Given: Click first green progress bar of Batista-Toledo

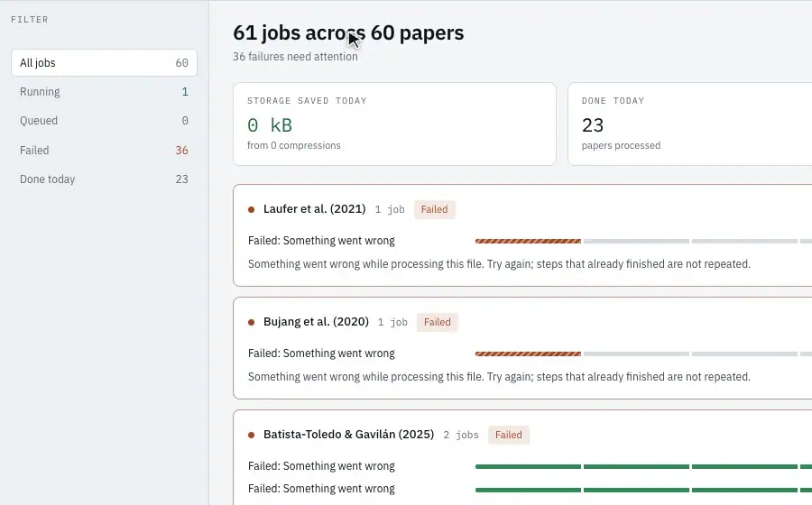Looking at the screenshot, I should coord(528,467).
